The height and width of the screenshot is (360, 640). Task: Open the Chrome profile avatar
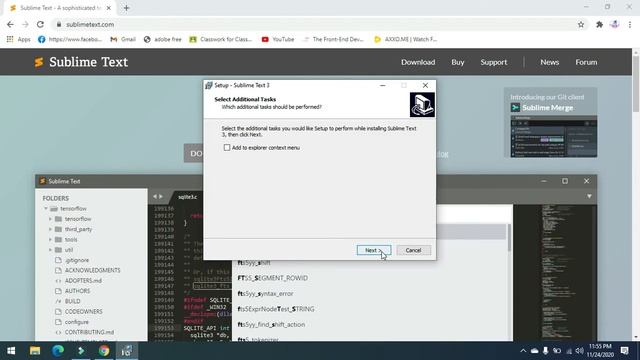click(615, 24)
